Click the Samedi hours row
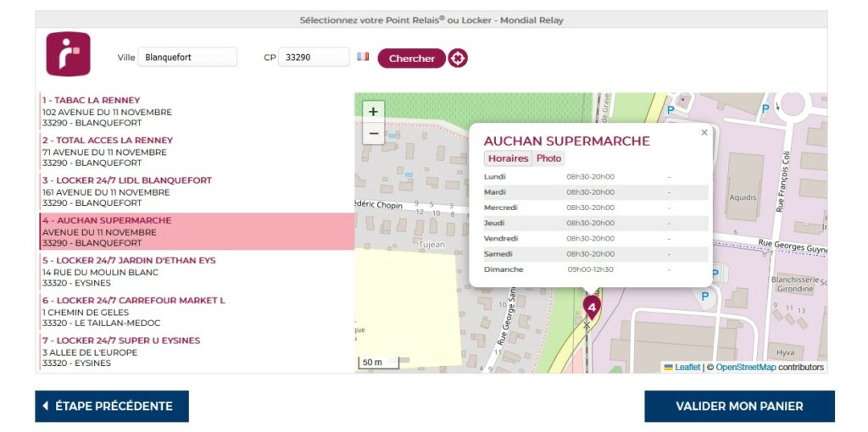868x432 pixels. (596, 254)
